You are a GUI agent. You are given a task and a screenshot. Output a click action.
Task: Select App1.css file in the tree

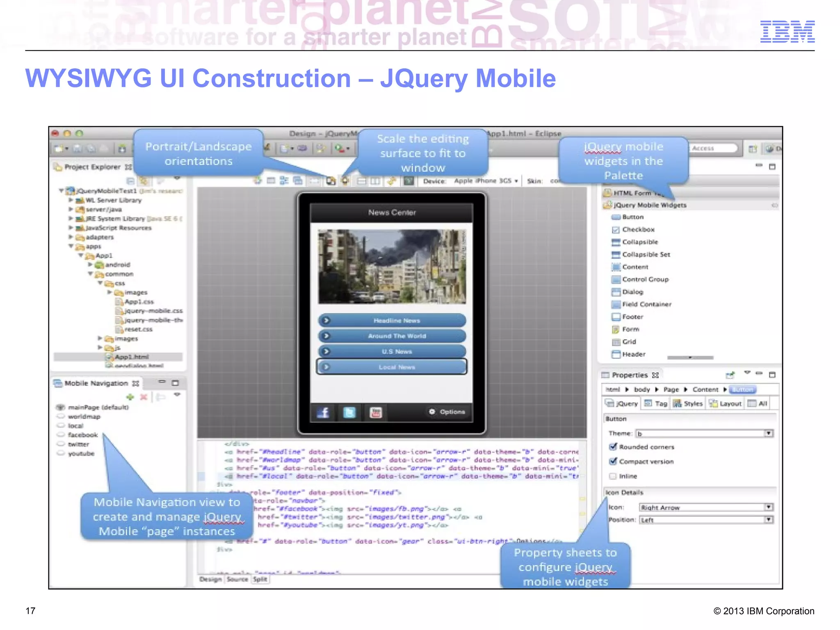click(139, 301)
